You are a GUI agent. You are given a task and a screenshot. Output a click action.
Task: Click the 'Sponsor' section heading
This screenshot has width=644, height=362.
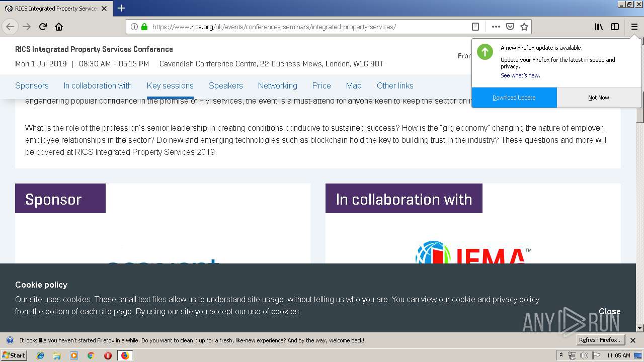[53, 199]
